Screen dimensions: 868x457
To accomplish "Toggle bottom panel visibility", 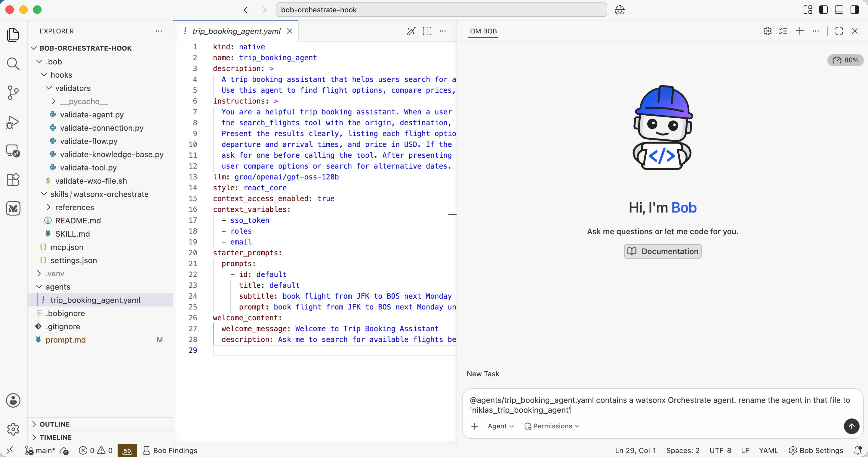I will tap(839, 10).
